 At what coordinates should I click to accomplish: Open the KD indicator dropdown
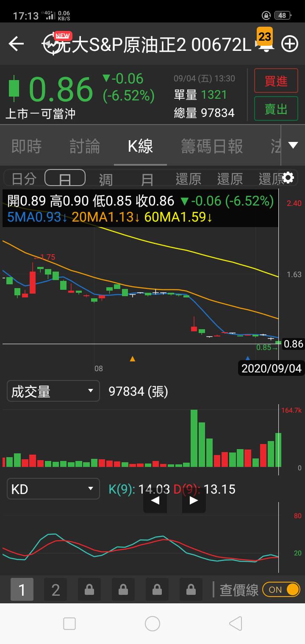pyautogui.click(x=53, y=489)
